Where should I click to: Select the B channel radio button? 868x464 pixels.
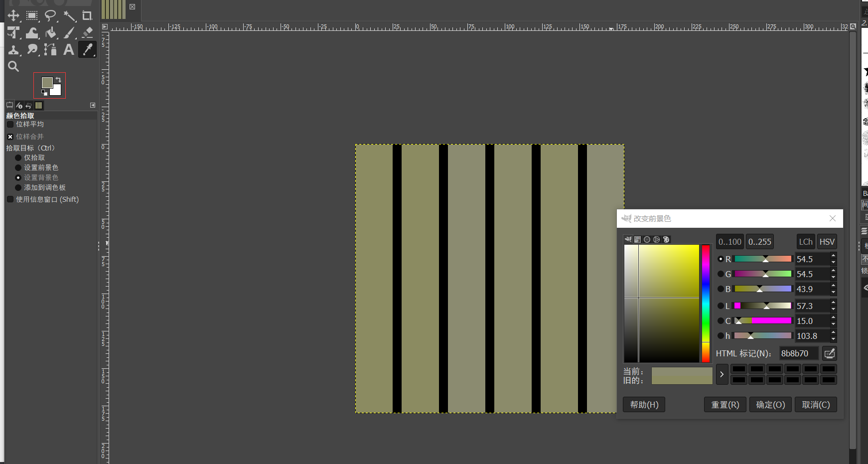[721, 289]
